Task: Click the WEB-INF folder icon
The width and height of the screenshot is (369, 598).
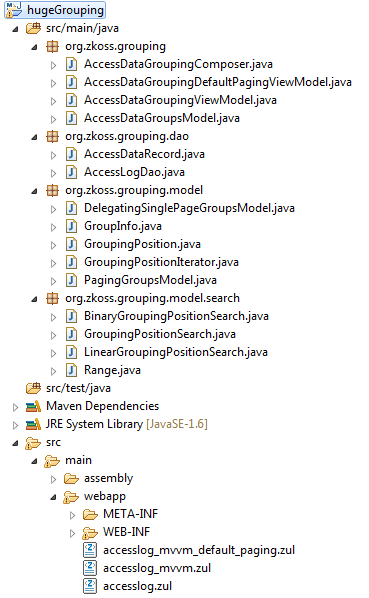Action: coord(90,532)
